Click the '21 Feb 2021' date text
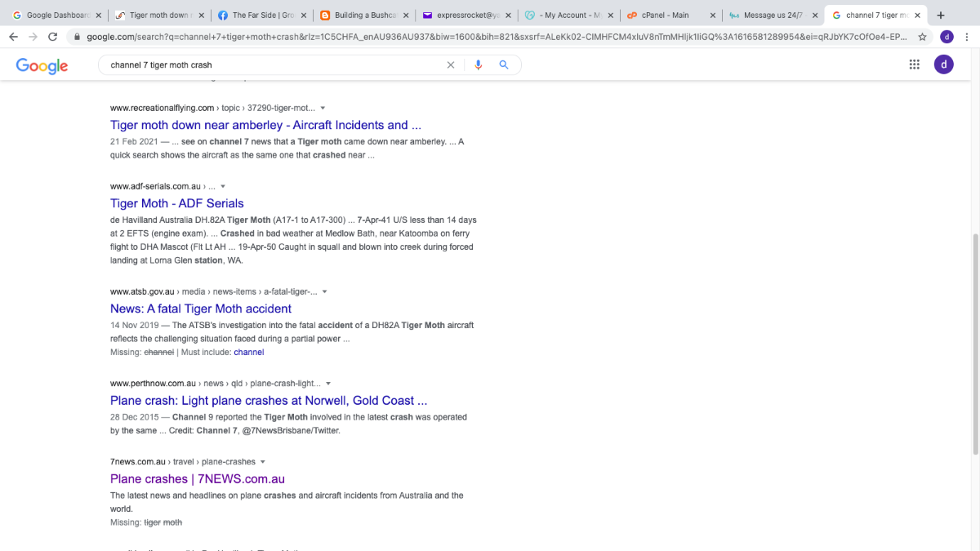Image resolution: width=980 pixels, height=551 pixels. [x=134, y=142]
